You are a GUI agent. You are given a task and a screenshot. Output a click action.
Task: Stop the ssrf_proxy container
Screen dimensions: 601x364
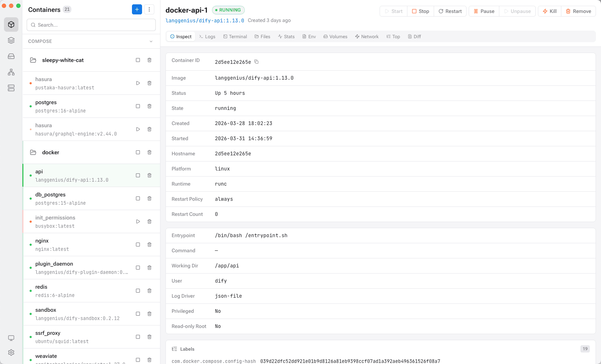[x=138, y=337]
